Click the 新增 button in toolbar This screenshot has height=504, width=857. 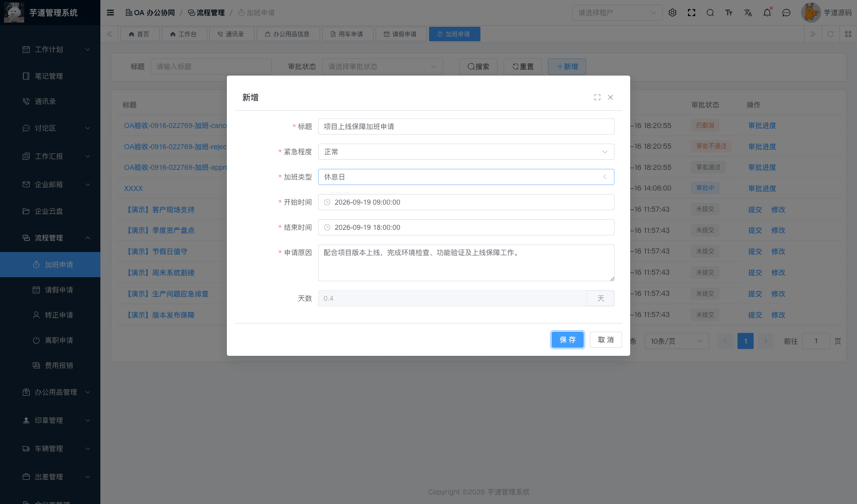[567, 67]
